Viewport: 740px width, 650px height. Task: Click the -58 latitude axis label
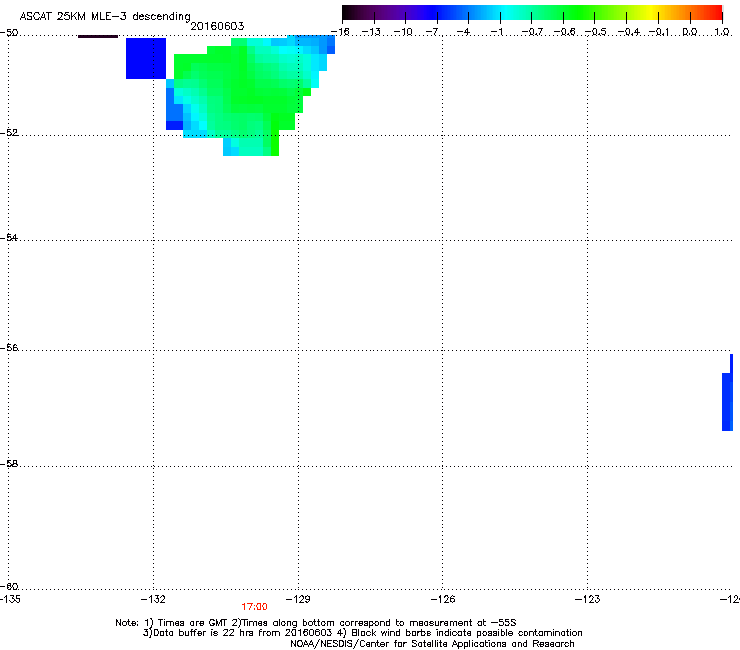click(9, 464)
